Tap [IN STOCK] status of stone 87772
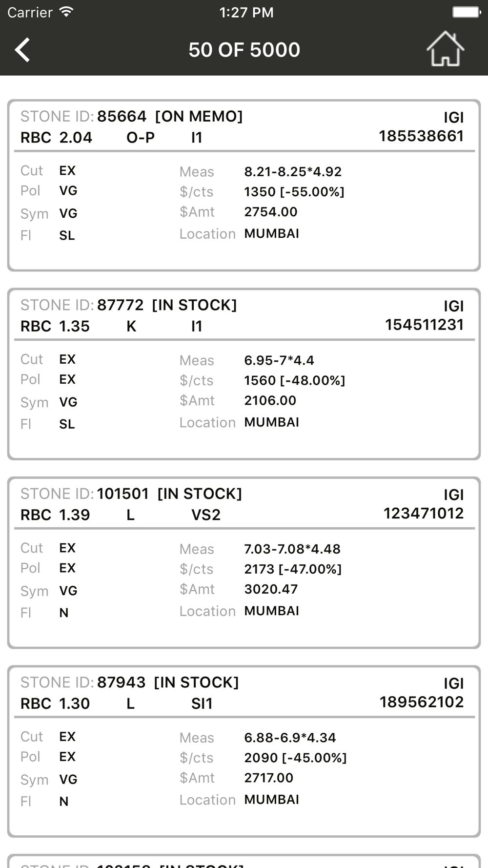The image size is (488, 868). tap(194, 305)
